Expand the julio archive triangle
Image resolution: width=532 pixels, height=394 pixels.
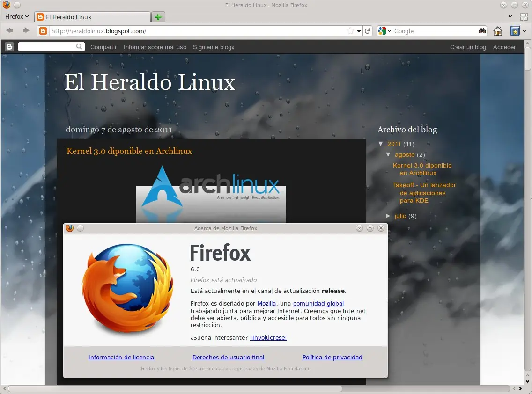(x=388, y=216)
